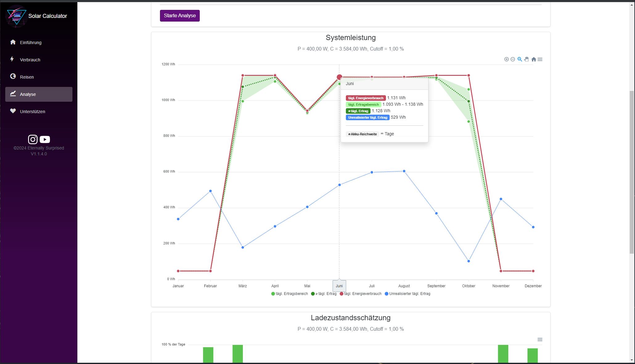Select the zoom-out tool on the chart toolbar

point(513,59)
